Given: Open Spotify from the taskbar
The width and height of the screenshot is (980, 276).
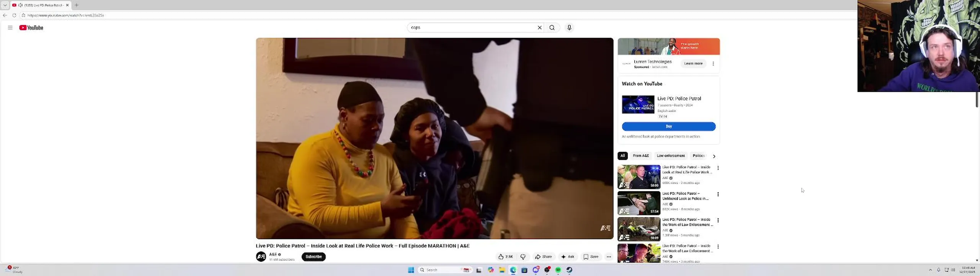Looking at the screenshot, I should coord(558,270).
